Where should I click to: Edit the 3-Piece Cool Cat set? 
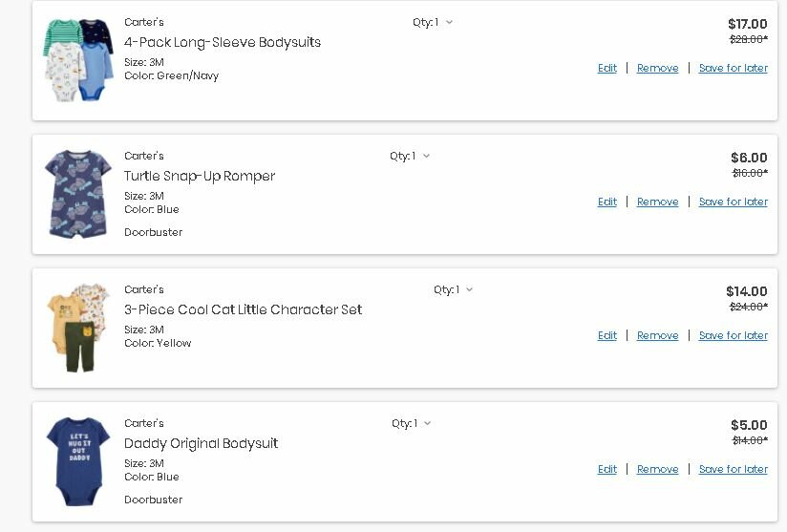607,336
